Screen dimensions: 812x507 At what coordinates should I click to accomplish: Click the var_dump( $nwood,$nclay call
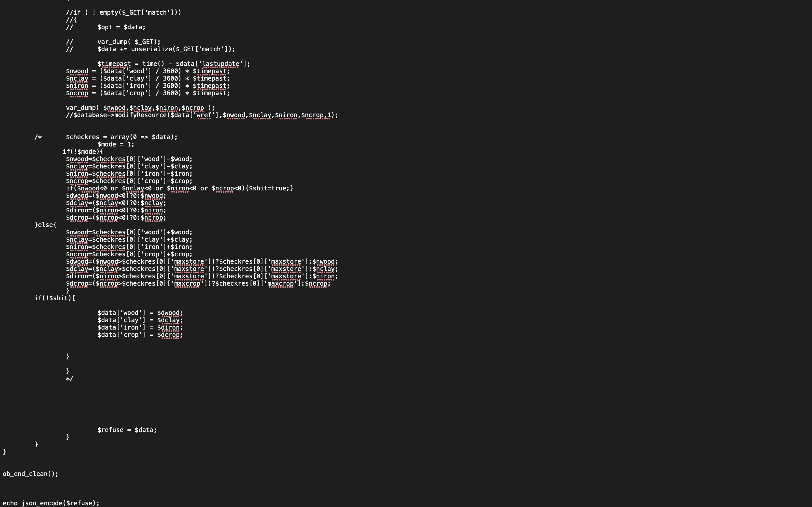(140, 108)
